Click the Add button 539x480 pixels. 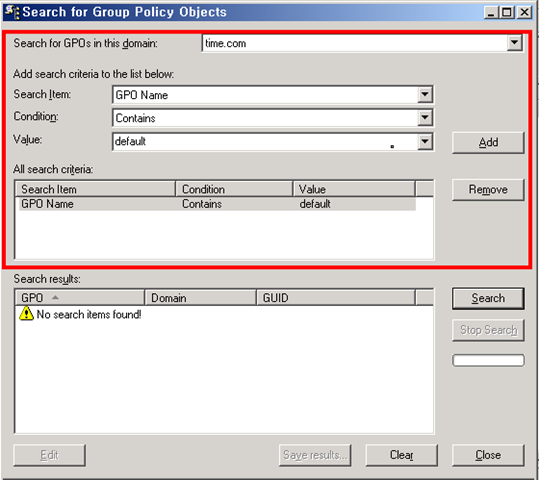[488, 142]
